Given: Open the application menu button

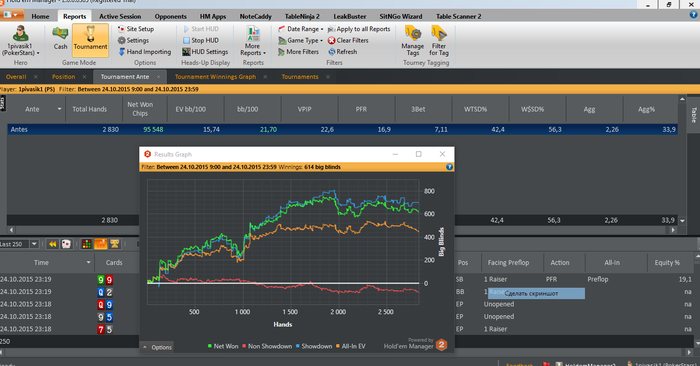Looking at the screenshot, I should click(12, 15).
